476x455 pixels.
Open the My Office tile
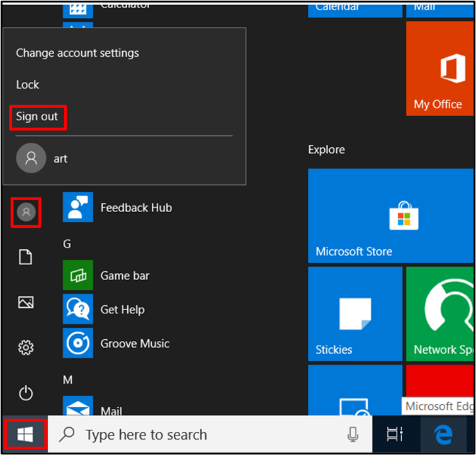440,69
